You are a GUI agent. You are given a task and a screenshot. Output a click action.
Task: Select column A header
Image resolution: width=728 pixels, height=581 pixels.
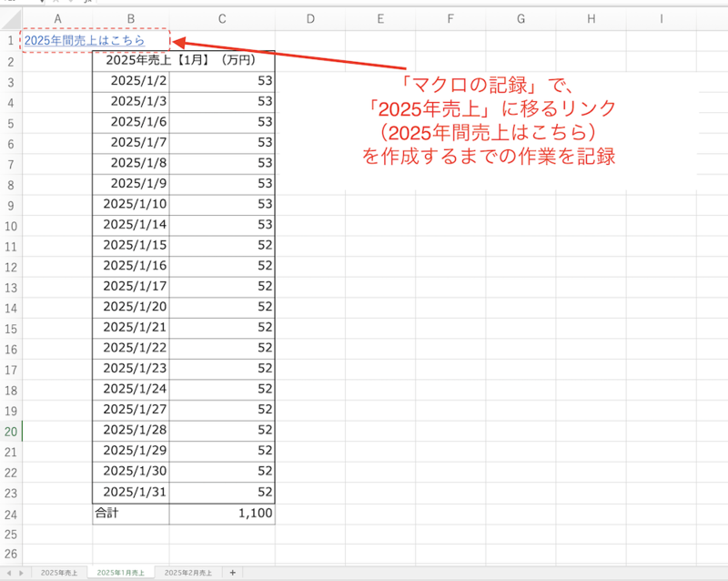pyautogui.click(x=57, y=19)
